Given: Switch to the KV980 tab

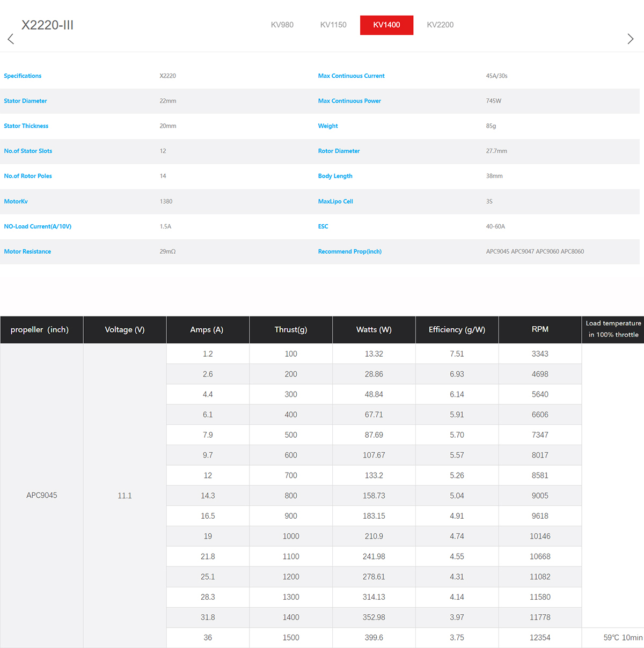Looking at the screenshot, I should 282,25.
